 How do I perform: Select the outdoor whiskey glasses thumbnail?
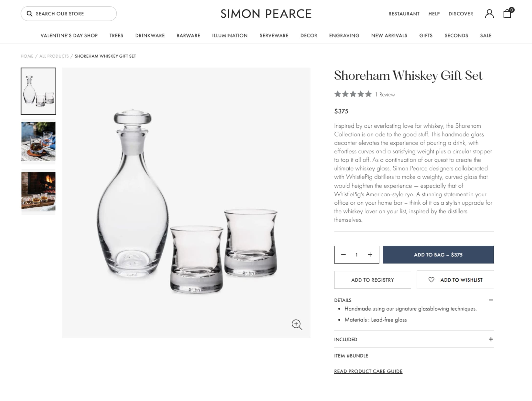click(x=38, y=141)
